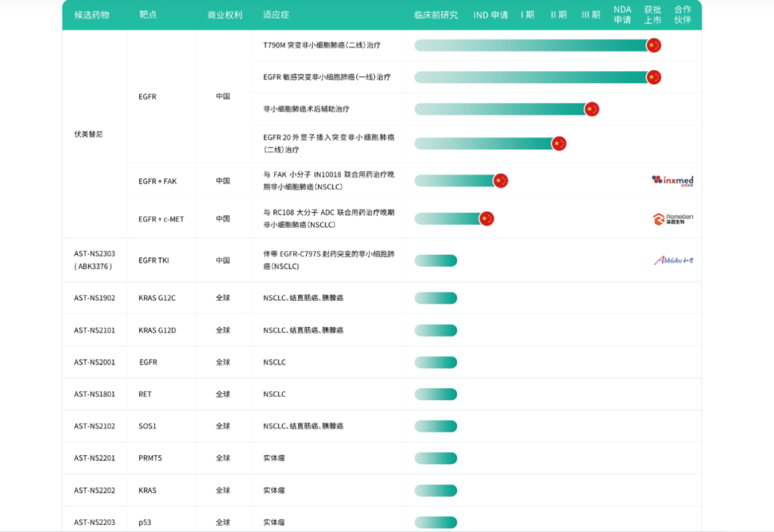Viewport: 774px width, 532px height.
Task: Click the Abbisko partner logo
Action: coord(674,260)
